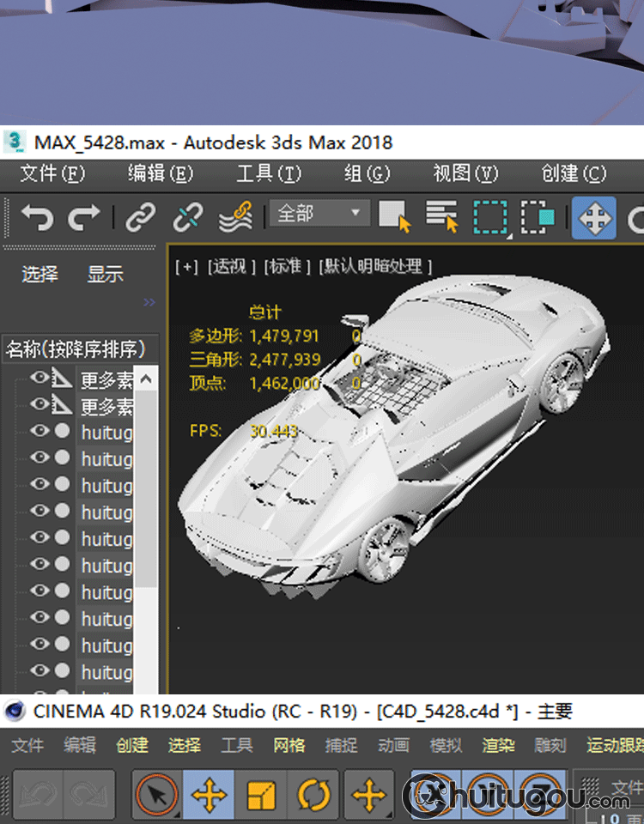
Task: Expand the scene explorer toolbar chevron
Action: 149,302
